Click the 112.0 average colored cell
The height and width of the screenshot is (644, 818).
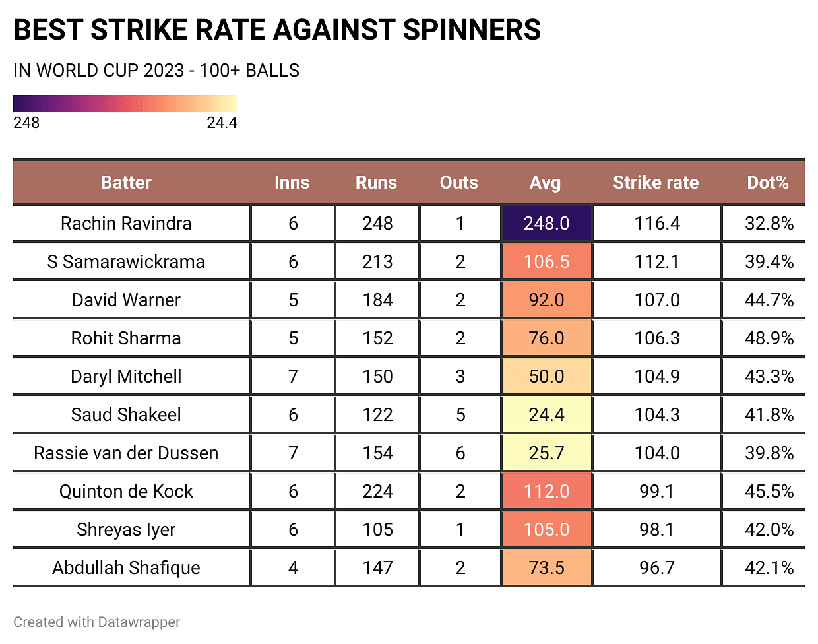(546, 492)
